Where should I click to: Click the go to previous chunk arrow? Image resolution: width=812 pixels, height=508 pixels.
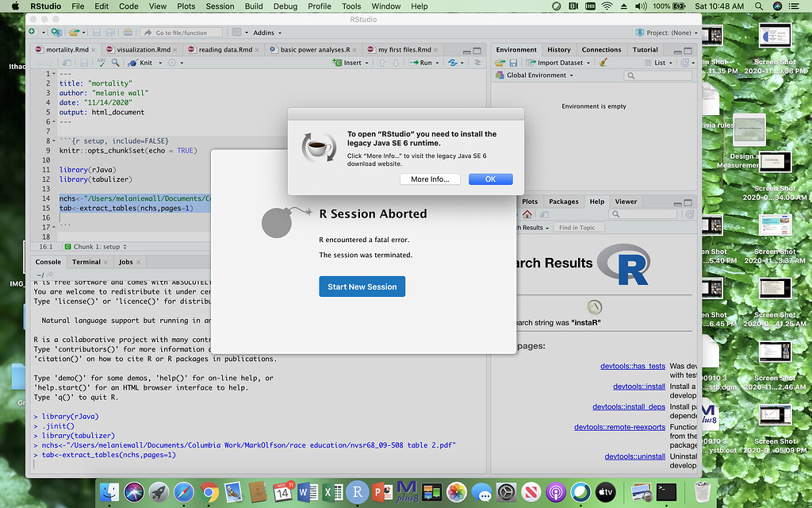(382, 63)
